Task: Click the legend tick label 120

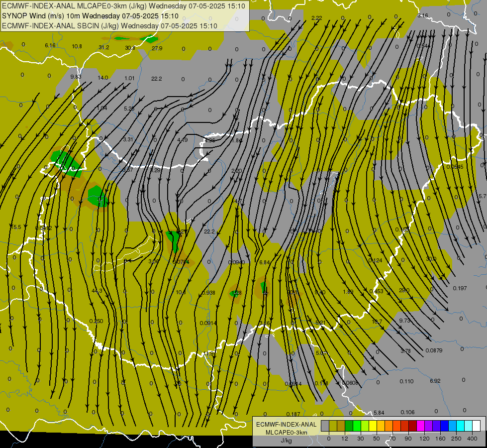Action: tap(424, 439)
